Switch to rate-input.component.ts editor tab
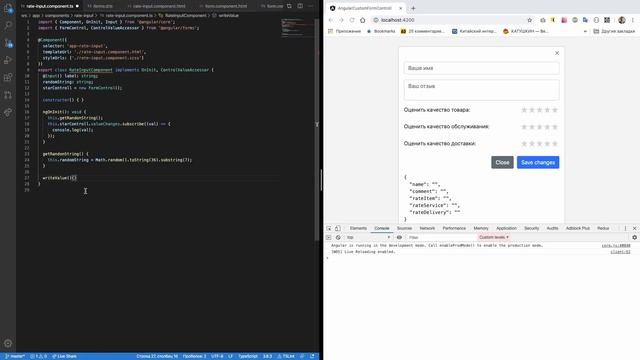The image size is (640, 360). pyautogui.click(x=50, y=6)
